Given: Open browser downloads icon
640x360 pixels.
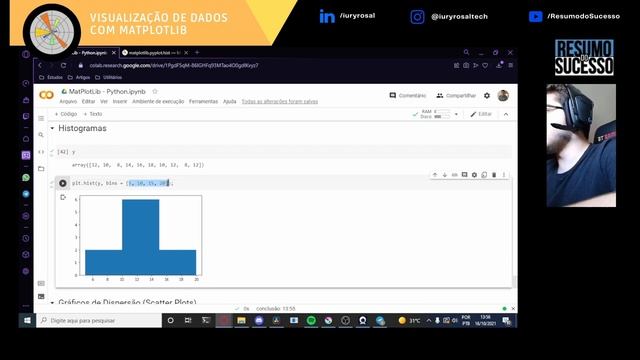Looking at the screenshot, I should pyautogui.click(x=499, y=65).
